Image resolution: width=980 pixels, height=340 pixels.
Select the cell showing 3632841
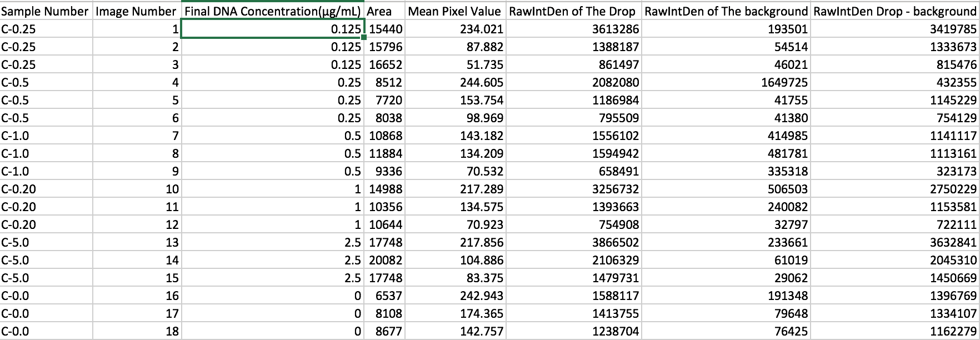894,242
